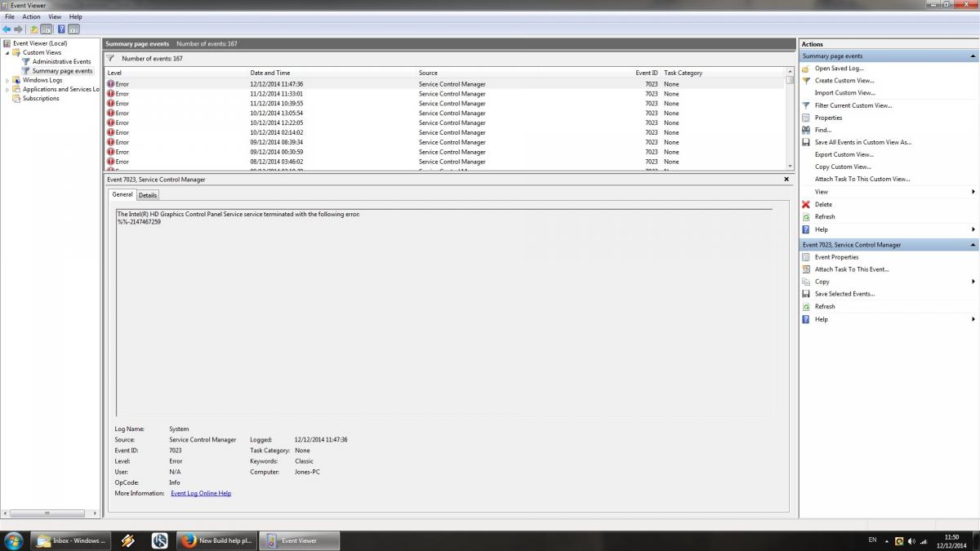Click Export Custom View action

click(844, 154)
